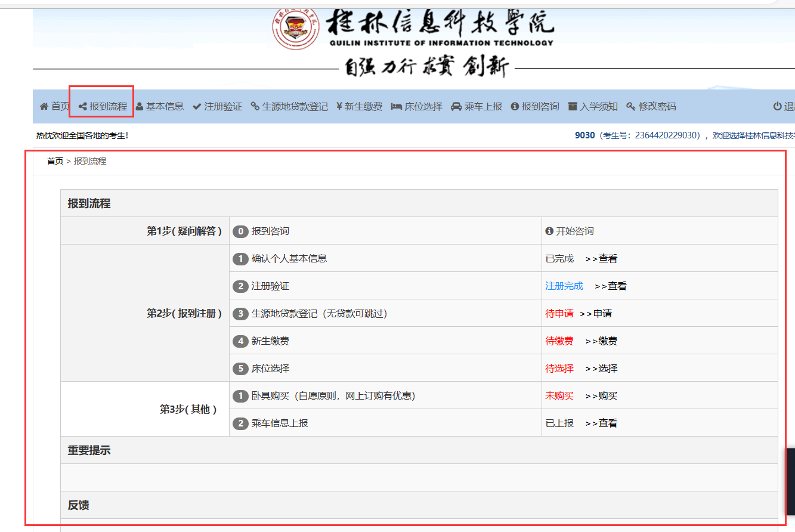
Task: Click >>申请 for 生源地贷款登记
Action: point(595,314)
